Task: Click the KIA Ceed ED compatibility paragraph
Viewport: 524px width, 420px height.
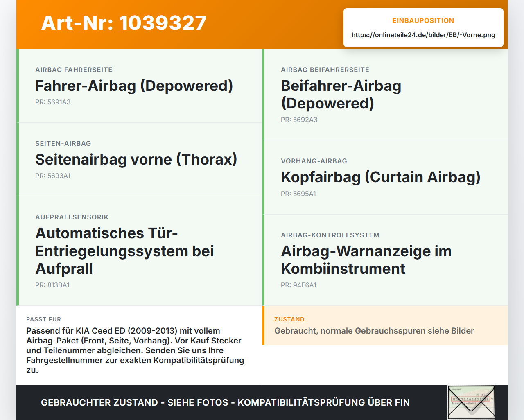Action: 135,350
